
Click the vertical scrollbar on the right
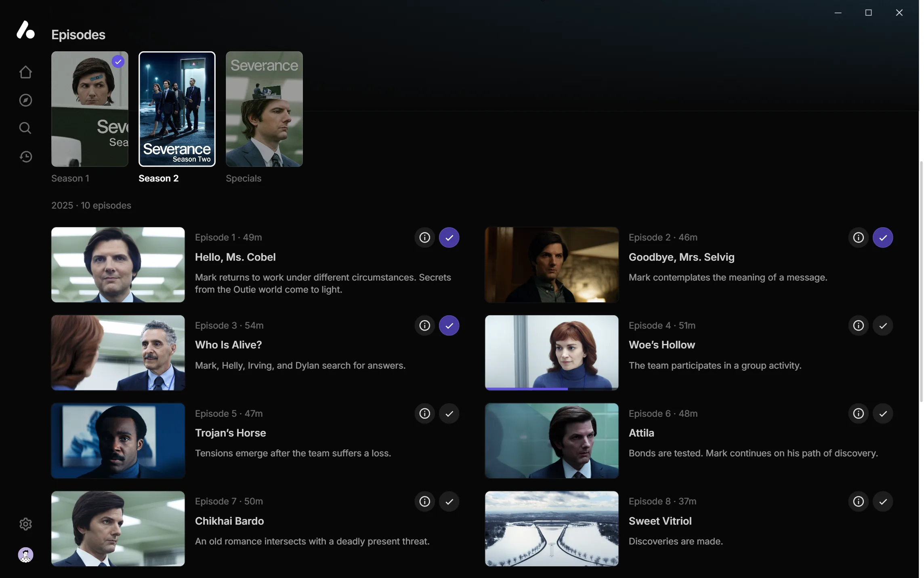coord(921,281)
